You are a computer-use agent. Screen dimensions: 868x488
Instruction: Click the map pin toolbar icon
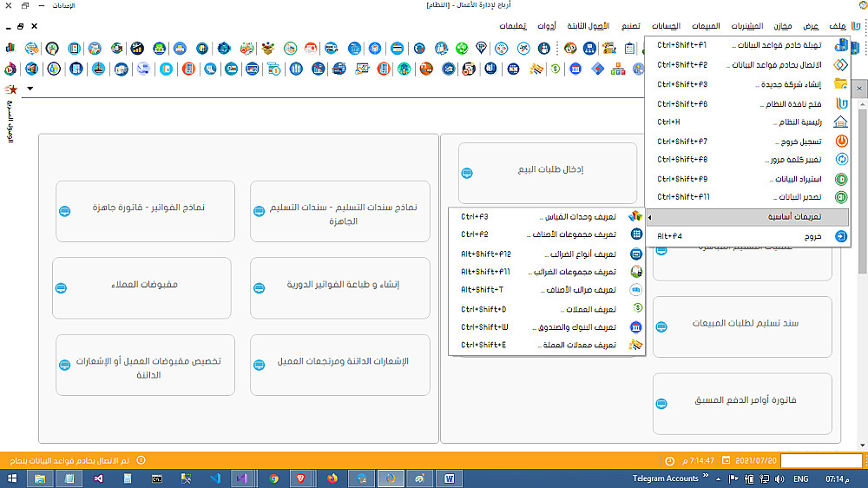(x=481, y=48)
